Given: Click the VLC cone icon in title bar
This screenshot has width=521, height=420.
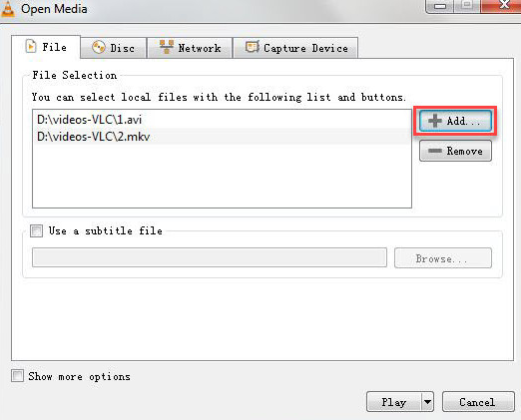Looking at the screenshot, I should (x=7, y=8).
